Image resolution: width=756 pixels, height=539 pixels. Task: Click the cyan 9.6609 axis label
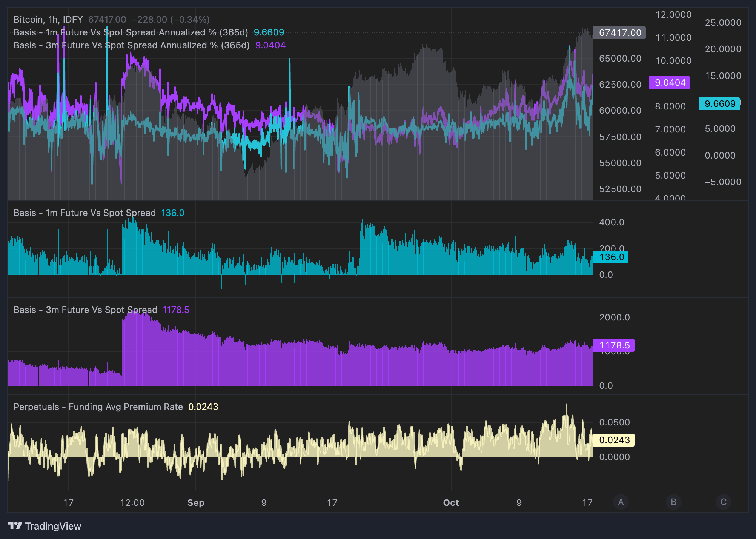click(x=719, y=104)
